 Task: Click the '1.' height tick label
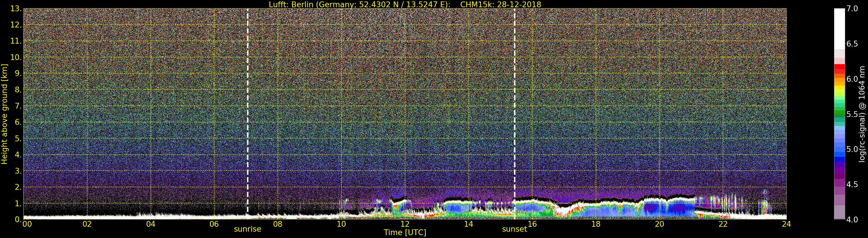(x=18, y=203)
